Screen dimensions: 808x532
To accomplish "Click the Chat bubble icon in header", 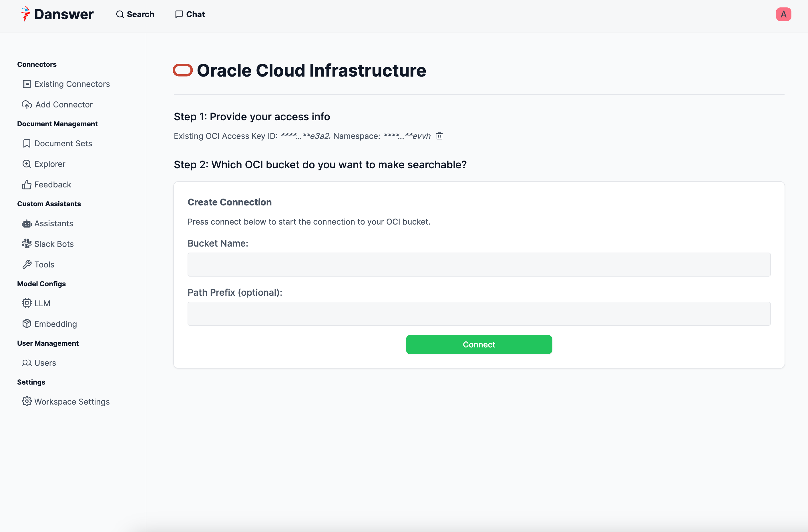I will tap(179, 14).
